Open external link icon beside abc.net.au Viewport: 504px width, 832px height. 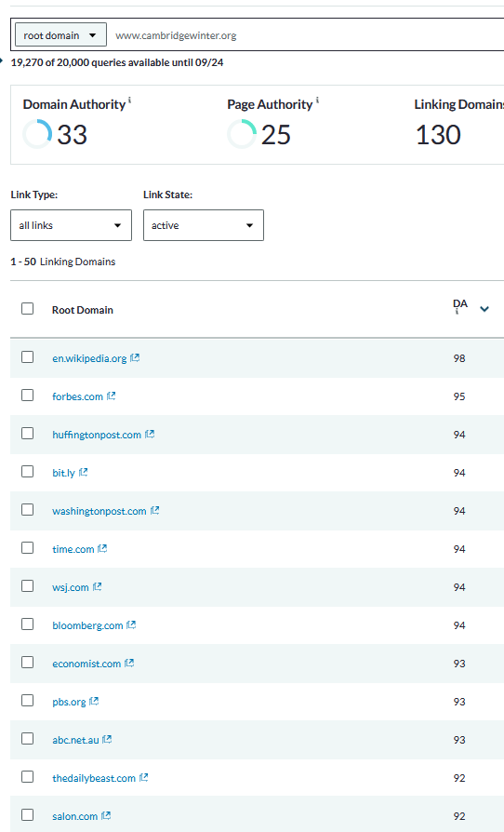tap(107, 739)
